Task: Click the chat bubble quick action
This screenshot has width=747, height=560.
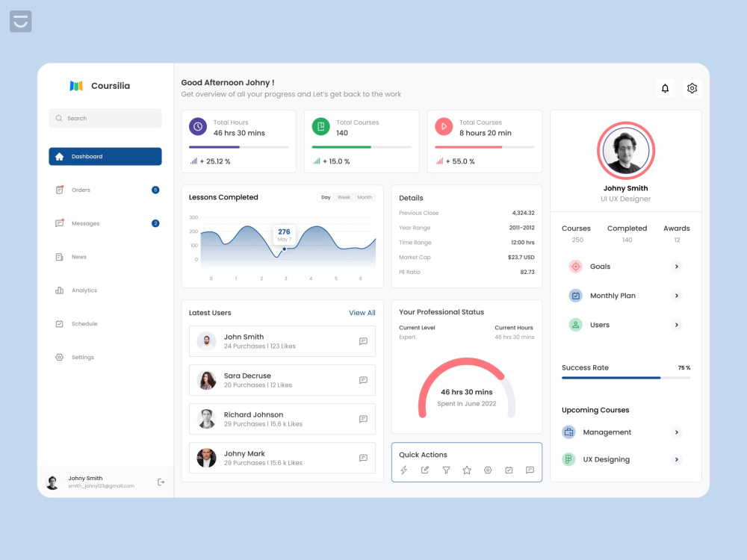Action: (530, 470)
